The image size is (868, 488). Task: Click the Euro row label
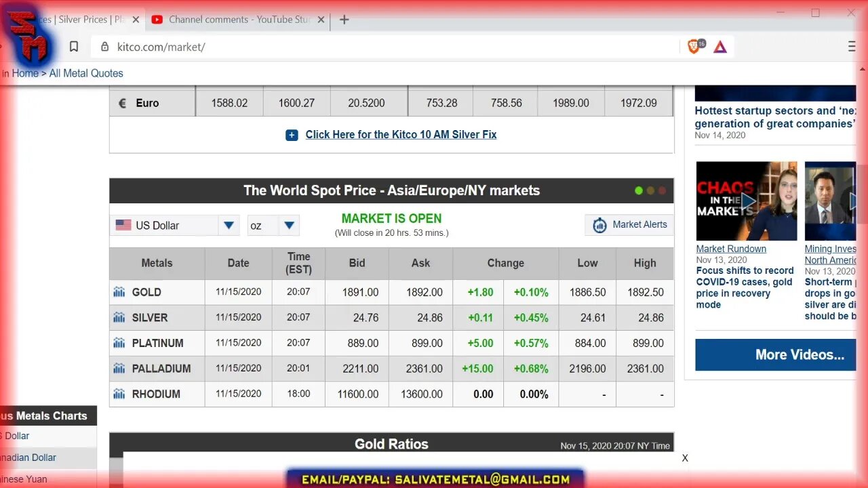(x=147, y=103)
